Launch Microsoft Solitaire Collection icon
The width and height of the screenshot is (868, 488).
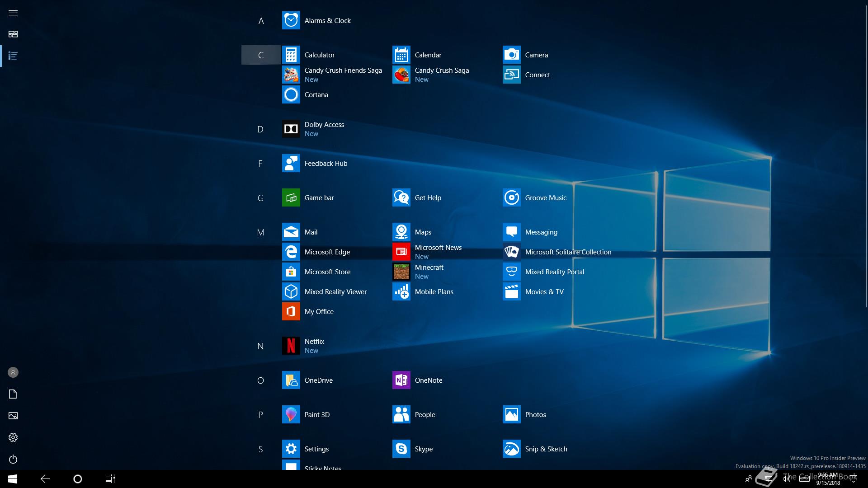[511, 252]
